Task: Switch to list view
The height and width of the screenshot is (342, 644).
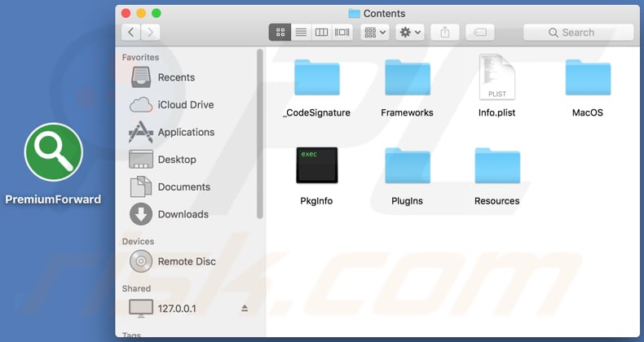Action: (x=301, y=32)
